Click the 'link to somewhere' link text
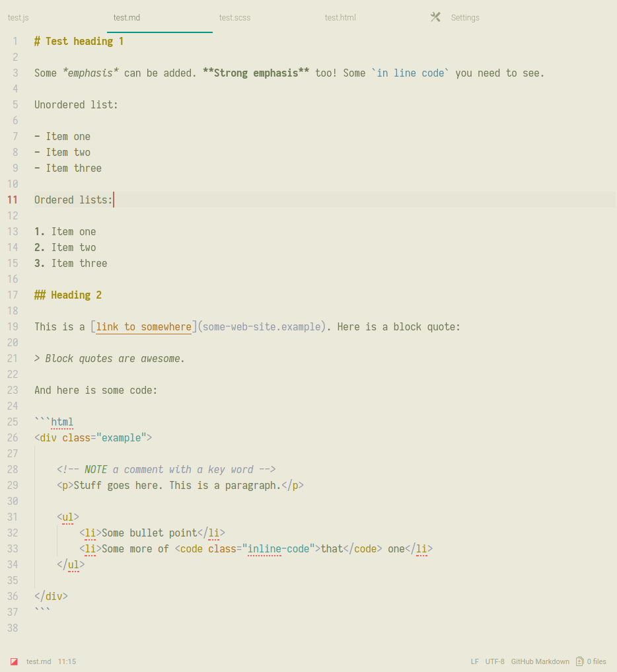Image resolution: width=617 pixels, height=672 pixels. click(143, 326)
